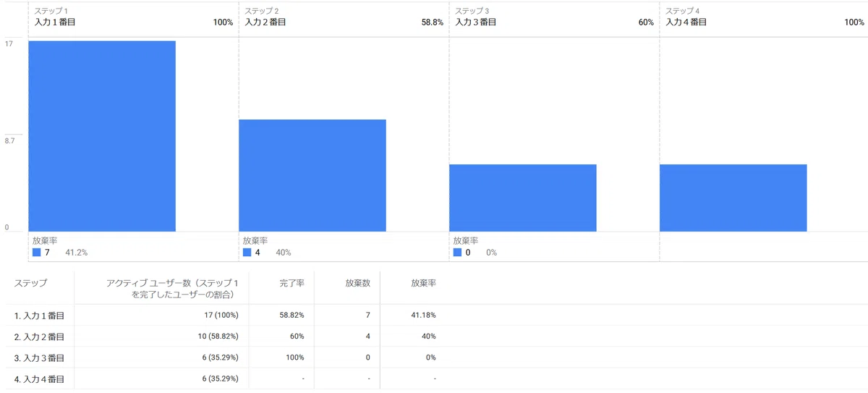Click the 41.2% abandonment rate under step 1

coord(77,253)
